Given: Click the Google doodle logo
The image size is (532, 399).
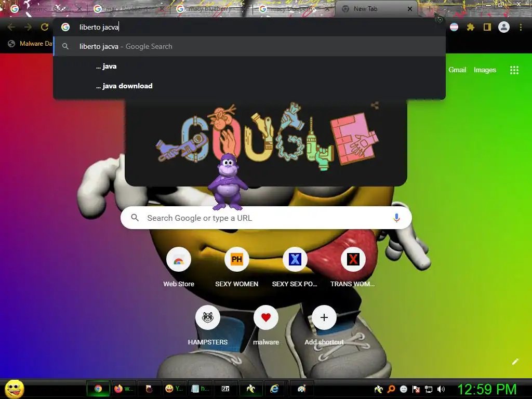Looking at the screenshot, I should [x=268, y=136].
